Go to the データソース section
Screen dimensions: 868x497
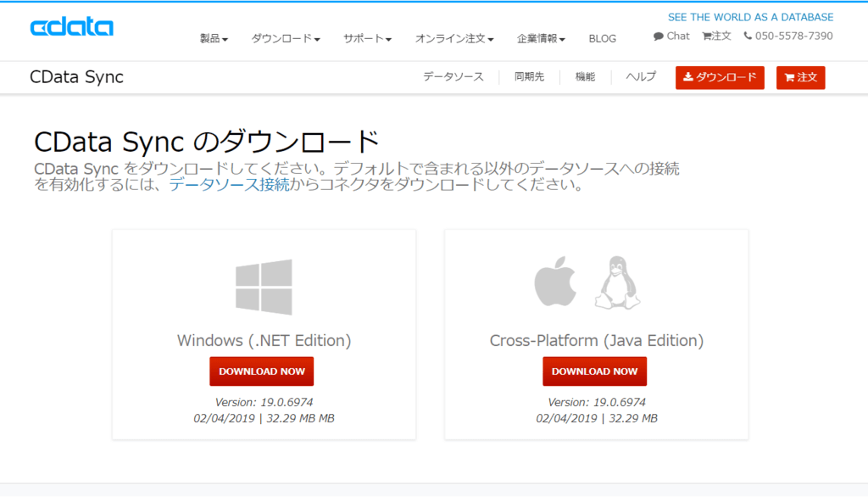point(453,77)
